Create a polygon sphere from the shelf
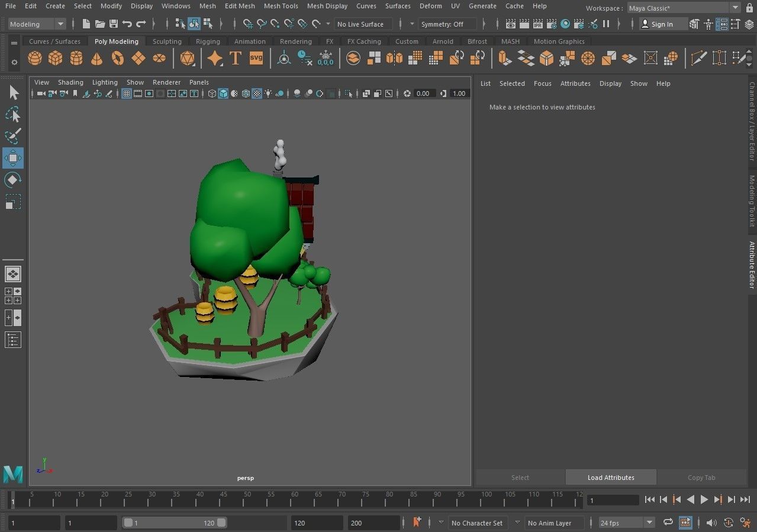This screenshot has height=532, width=757. [x=35, y=58]
